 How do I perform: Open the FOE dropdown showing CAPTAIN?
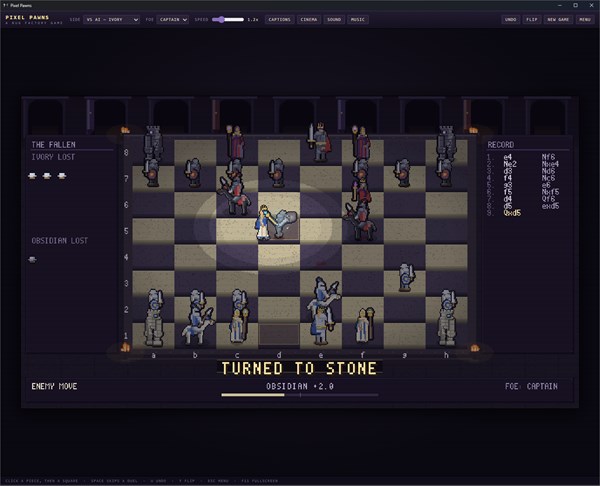[x=173, y=20]
